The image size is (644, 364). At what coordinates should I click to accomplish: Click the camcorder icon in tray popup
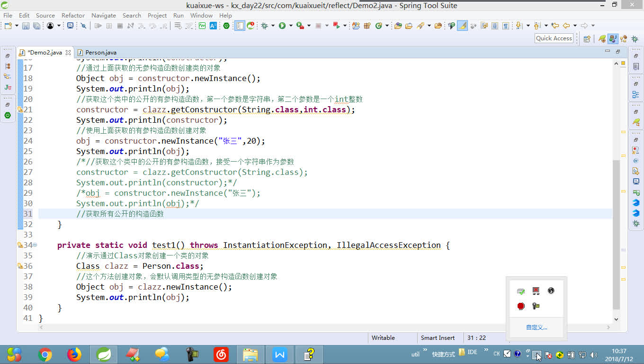click(x=536, y=306)
